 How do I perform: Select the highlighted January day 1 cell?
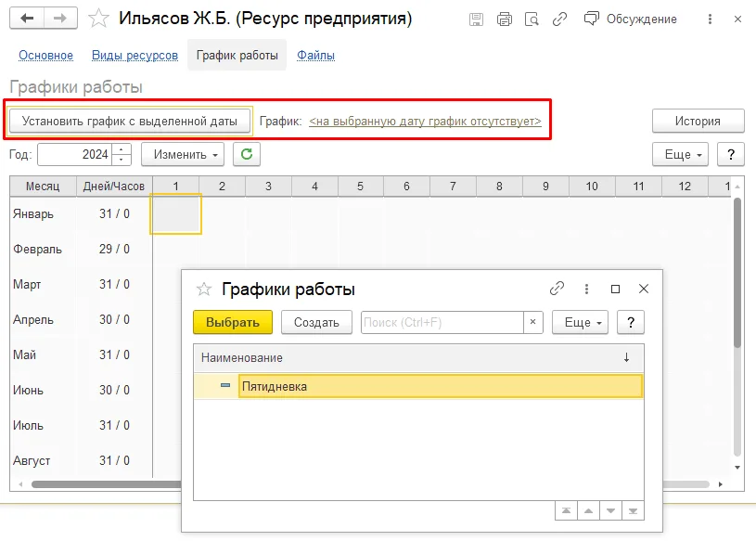175,214
